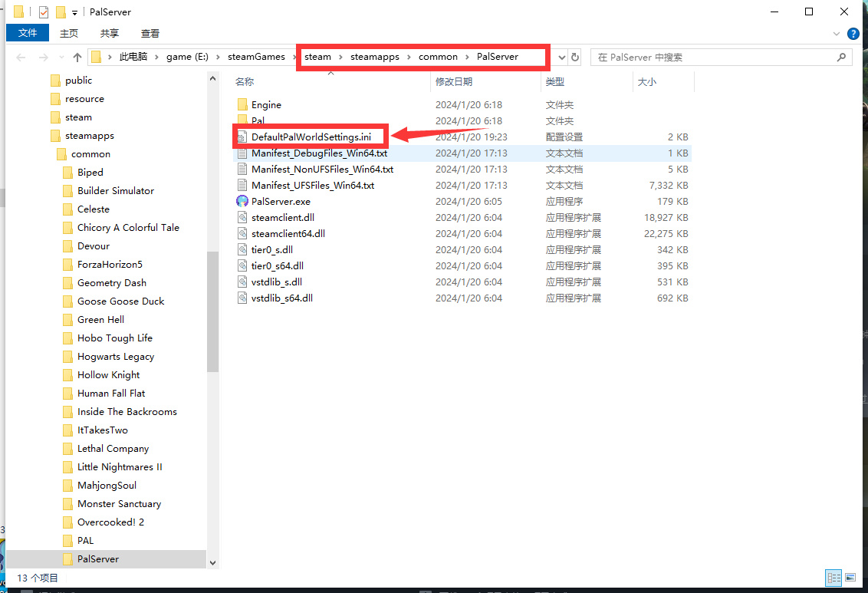Open the address bar history dropdown

pos(561,58)
